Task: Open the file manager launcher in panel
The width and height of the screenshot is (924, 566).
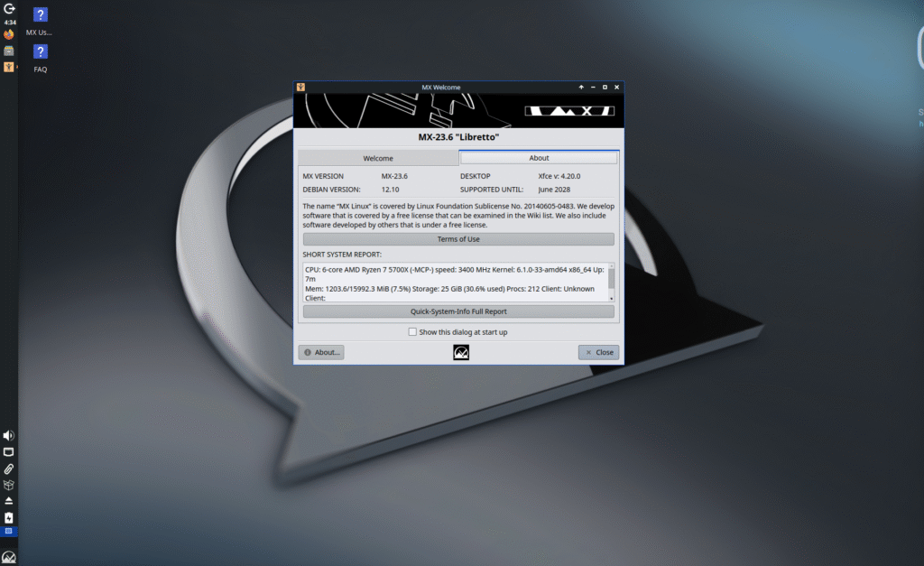Action: [x=9, y=51]
